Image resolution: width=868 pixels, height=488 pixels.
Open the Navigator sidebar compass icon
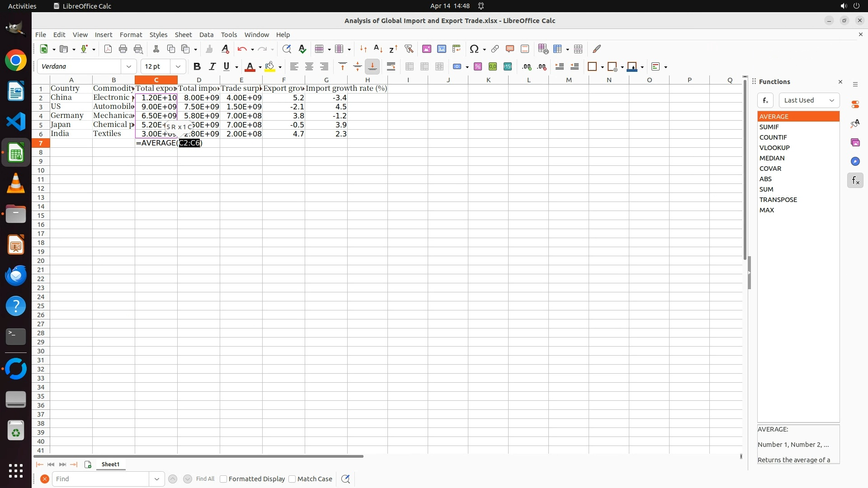pos(855,161)
